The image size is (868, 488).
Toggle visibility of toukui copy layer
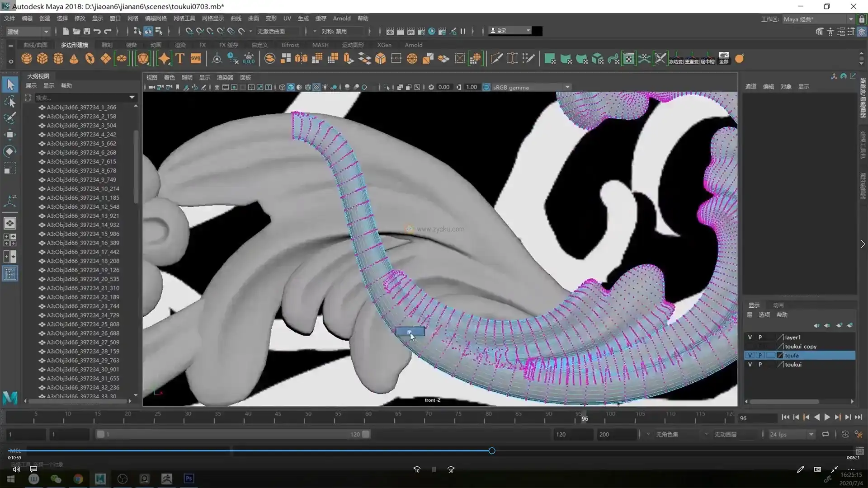[x=750, y=347]
